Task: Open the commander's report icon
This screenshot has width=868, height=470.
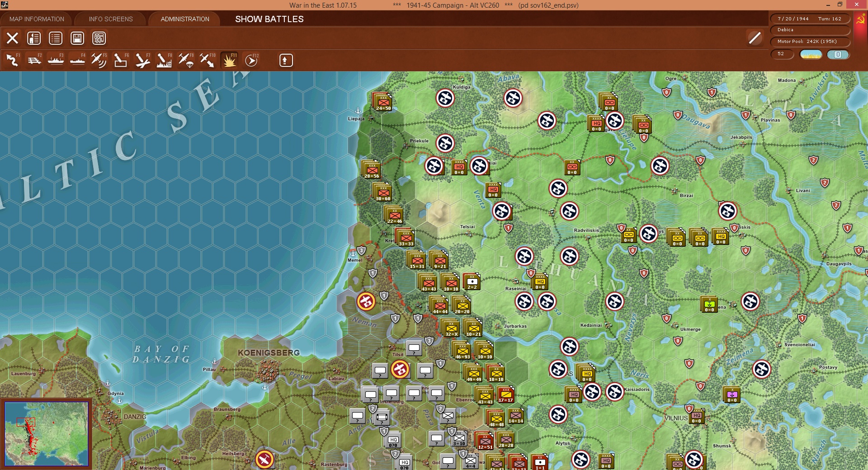Action: (x=34, y=38)
